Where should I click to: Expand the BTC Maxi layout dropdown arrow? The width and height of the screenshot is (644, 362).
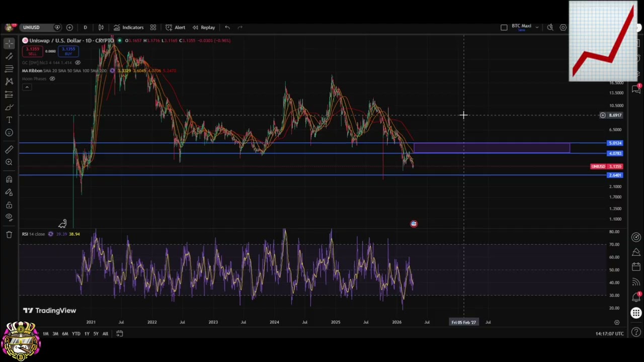pos(537,27)
